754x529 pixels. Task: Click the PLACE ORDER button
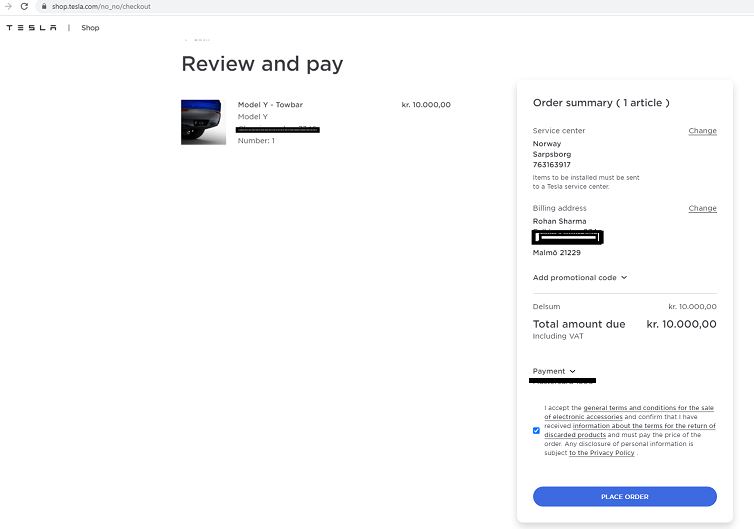click(625, 497)
